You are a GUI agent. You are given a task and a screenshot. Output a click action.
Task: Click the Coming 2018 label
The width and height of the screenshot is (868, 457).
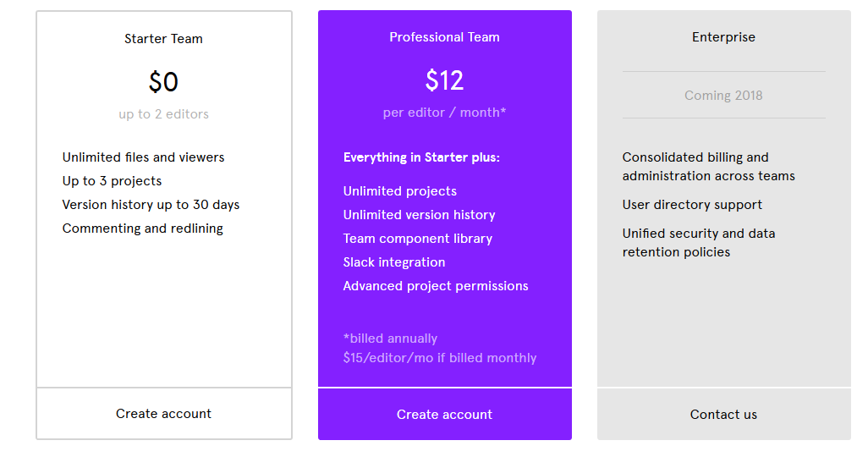click(723, 96)
